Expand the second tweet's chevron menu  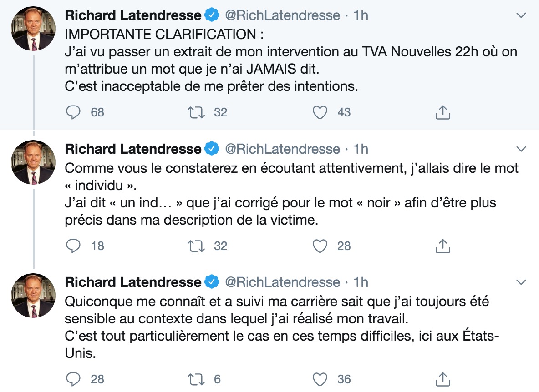(x=521, y=149)
